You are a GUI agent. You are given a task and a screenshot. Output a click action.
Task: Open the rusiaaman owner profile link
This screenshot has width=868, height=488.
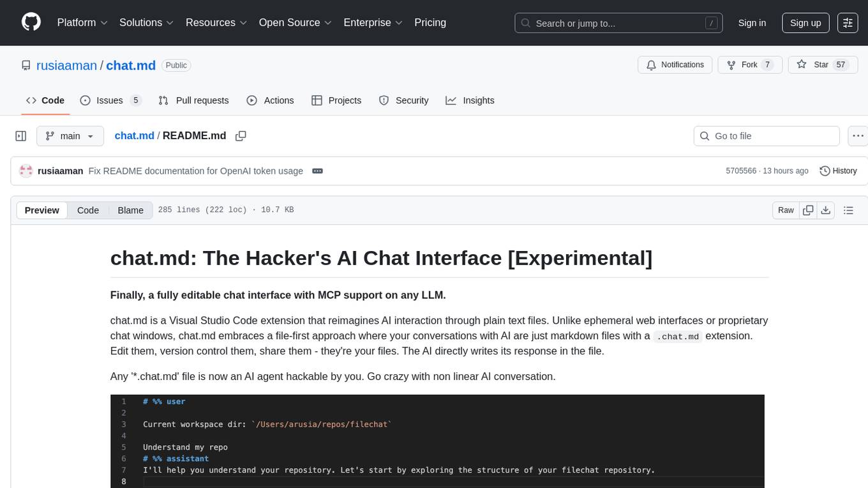coord(67,65)
